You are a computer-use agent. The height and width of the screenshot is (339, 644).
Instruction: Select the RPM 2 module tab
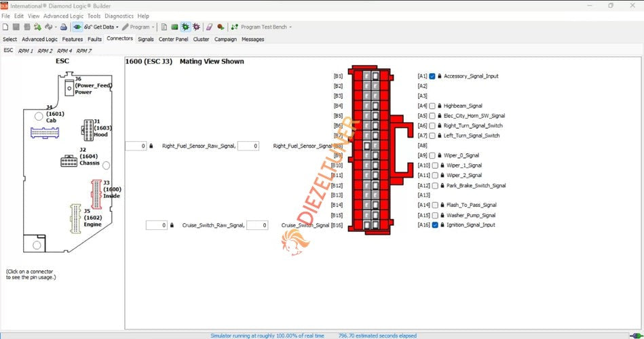(45, 51)
